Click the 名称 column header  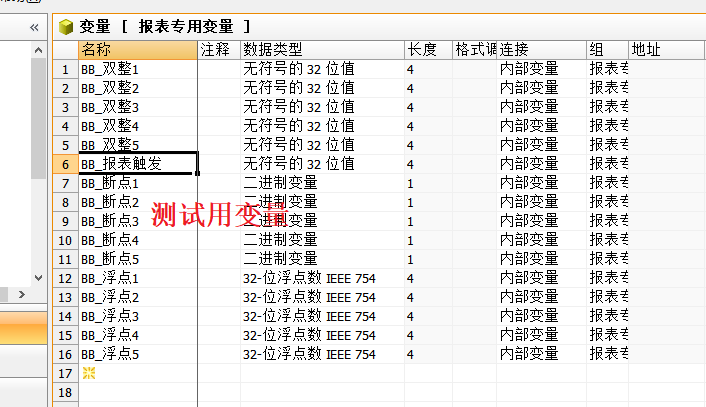coord(137,49)
